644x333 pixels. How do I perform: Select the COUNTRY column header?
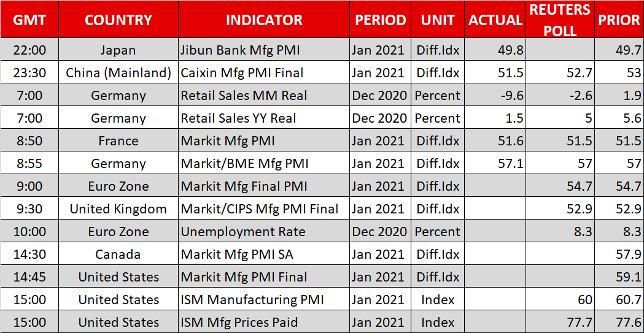118,20
